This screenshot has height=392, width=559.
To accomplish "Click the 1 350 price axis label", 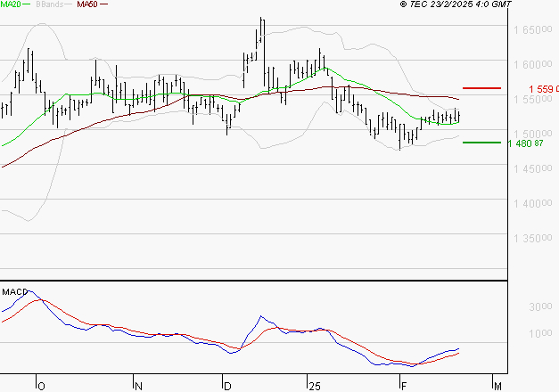I will point(532,239).
